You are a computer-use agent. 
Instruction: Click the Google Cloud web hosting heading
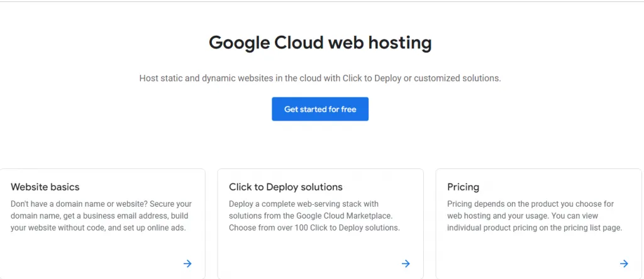pos(320,43)
